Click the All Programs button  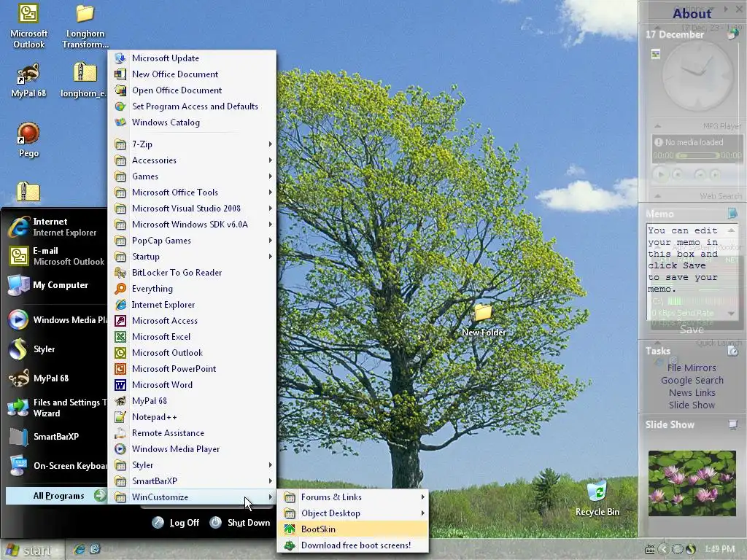click(x=55, y=496)
